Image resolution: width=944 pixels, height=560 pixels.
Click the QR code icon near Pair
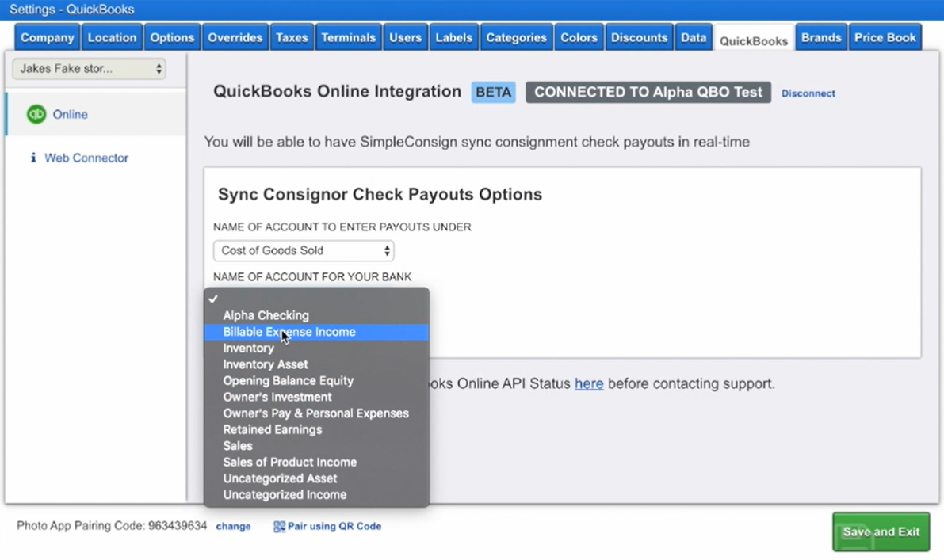[x=279, y=526]
